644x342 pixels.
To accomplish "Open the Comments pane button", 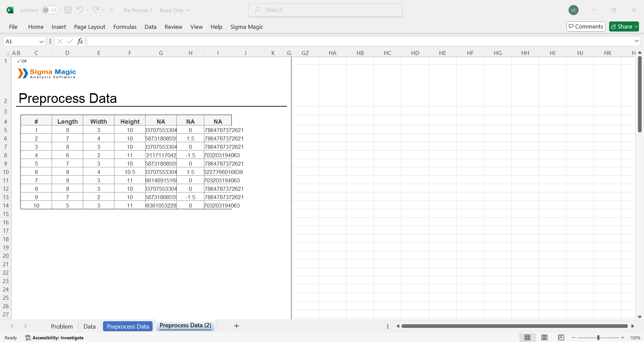I will point(586,26).
